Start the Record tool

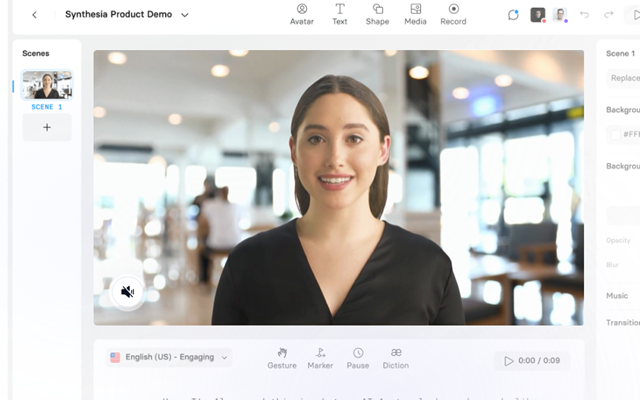click(453, 14)
